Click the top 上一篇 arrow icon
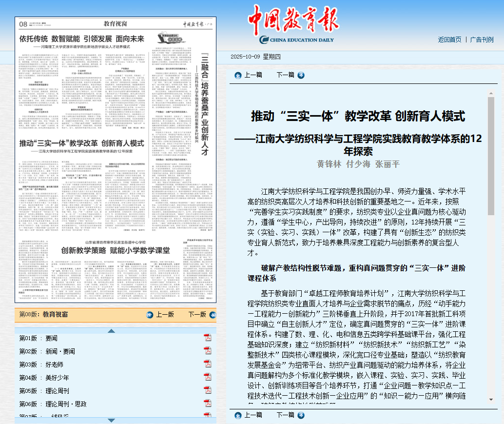The image size is (504, 424). pyautogui.click(x=238, y=75)
